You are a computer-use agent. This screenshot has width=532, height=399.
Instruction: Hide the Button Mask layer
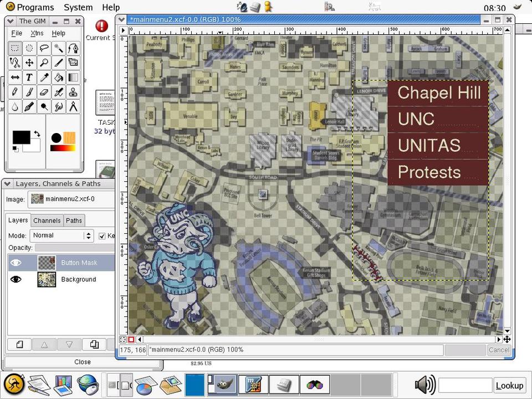coord(16,263)
